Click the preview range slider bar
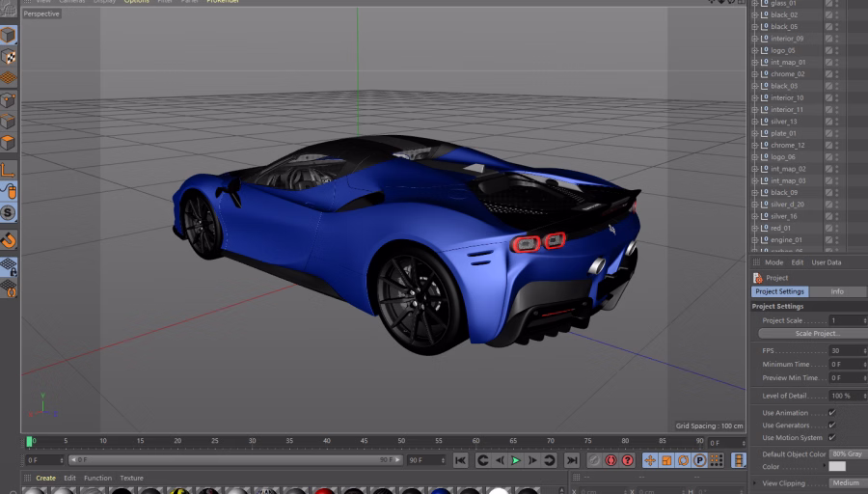 pyautogui.click(x=234, y=459)
